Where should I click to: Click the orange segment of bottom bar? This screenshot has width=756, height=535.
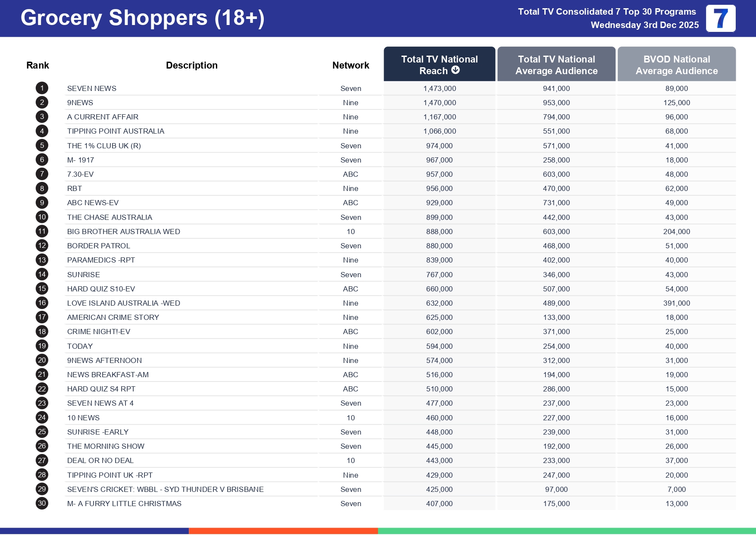point(283,531)
